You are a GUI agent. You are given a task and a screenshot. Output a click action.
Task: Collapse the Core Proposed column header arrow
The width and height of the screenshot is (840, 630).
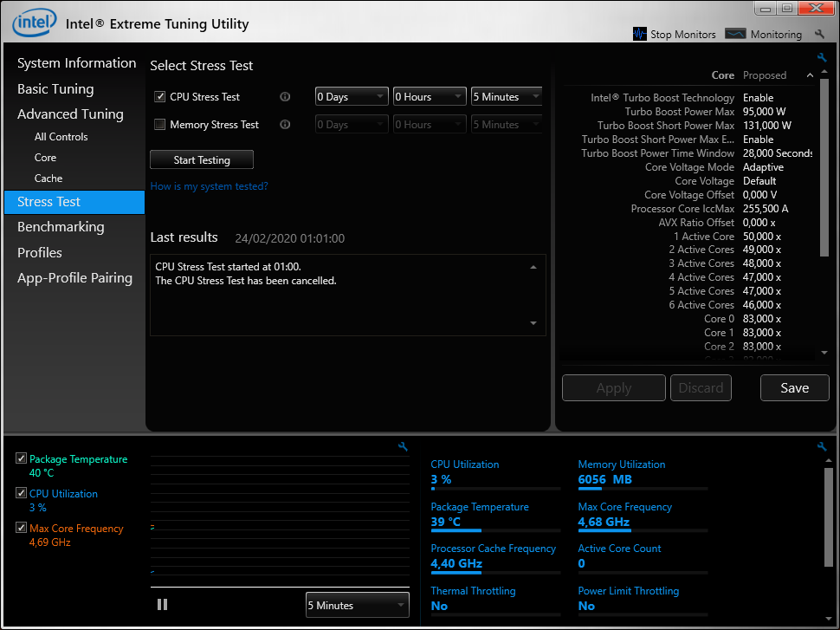coord(810,75)
